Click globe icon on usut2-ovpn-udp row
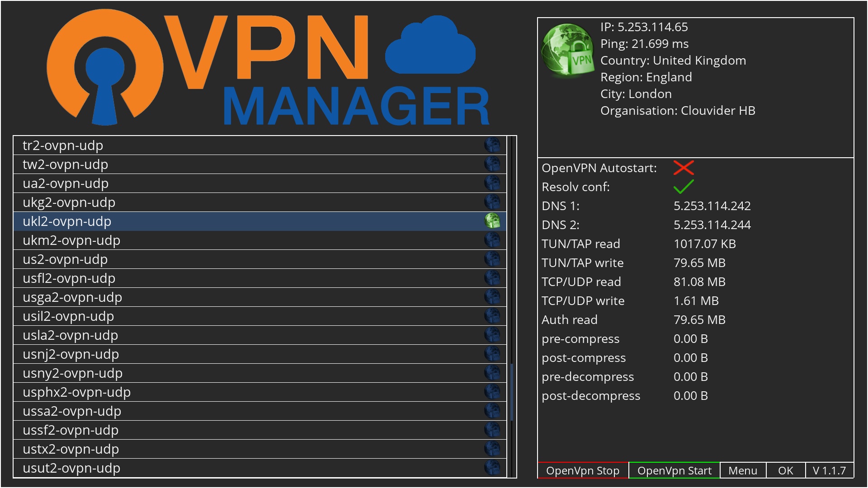The width and height of the screenshot is (868, 488). pos(492,468)
